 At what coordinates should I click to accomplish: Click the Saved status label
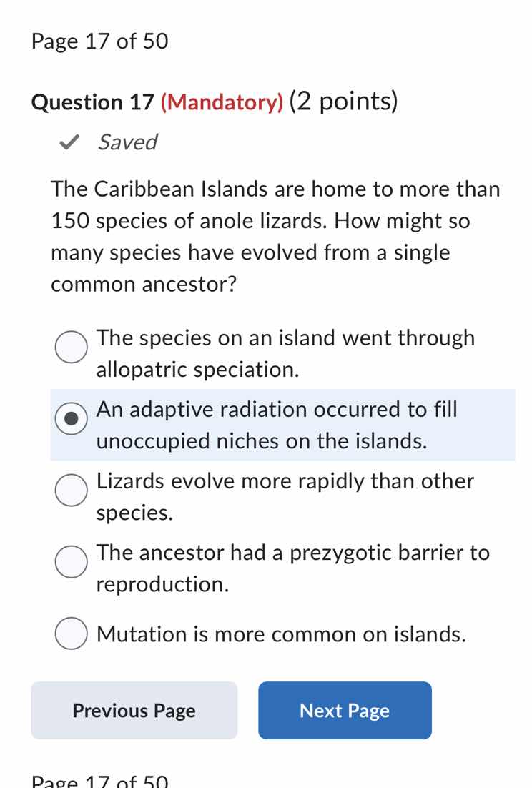point(127,142)
